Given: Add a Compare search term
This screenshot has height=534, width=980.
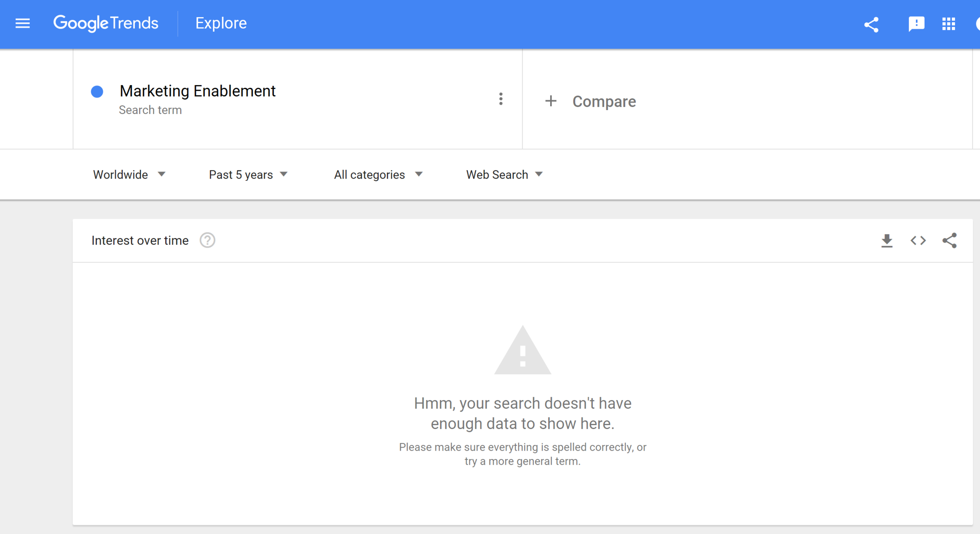Looking at the screenshot, I should 604,101.
